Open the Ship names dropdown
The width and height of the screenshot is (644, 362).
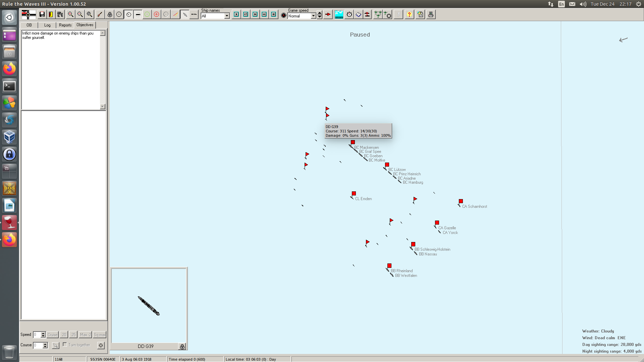[x=227, y=16]
